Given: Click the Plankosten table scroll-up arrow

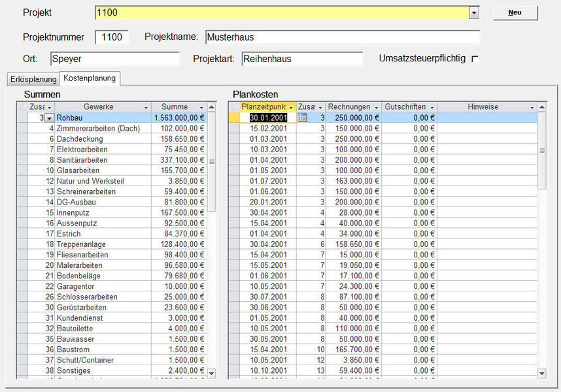Looking at the screenshot, I should tap(542, 107).
